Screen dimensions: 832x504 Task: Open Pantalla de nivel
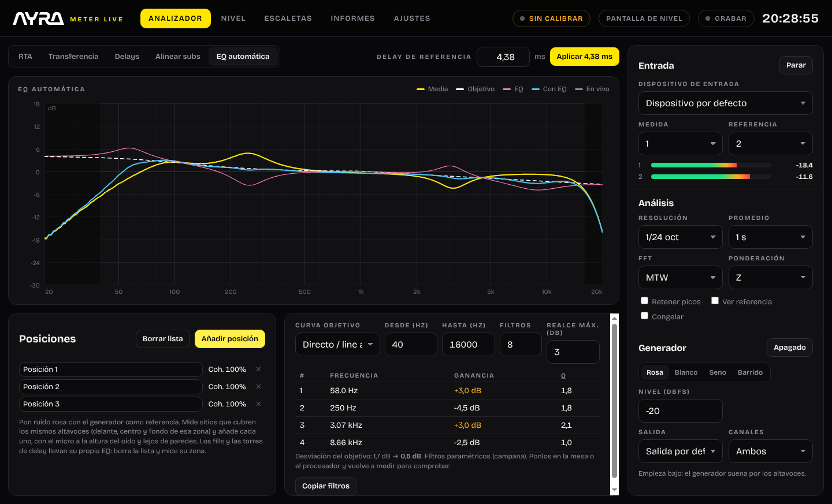click(644, 18)
